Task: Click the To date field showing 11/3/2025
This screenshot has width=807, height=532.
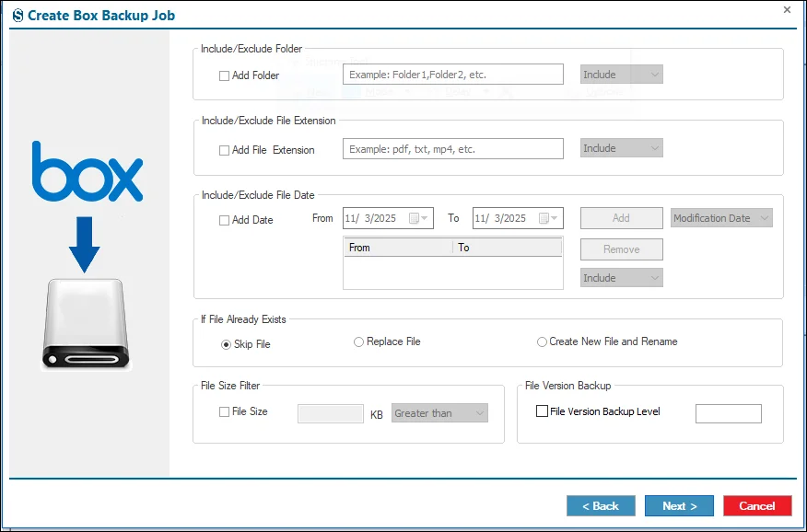Action: click(518, 218)
